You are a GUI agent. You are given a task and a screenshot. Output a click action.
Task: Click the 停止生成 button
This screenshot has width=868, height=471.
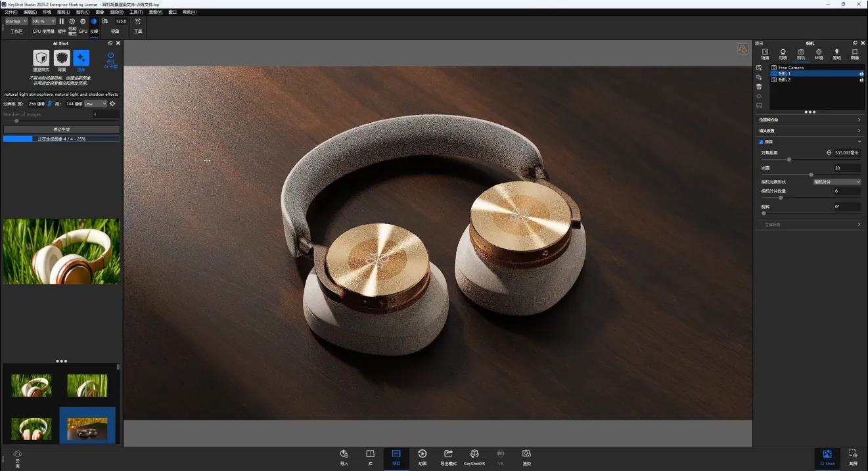point(61,129)
